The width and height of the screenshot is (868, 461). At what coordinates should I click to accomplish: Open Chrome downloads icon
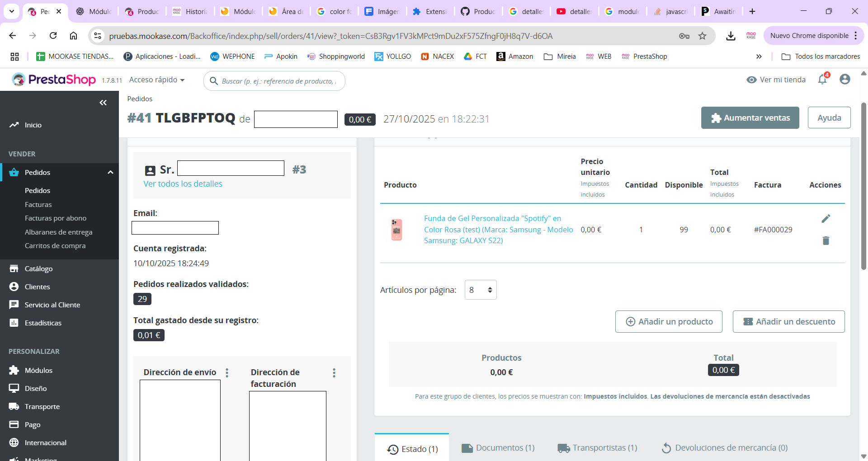(731, 36)
